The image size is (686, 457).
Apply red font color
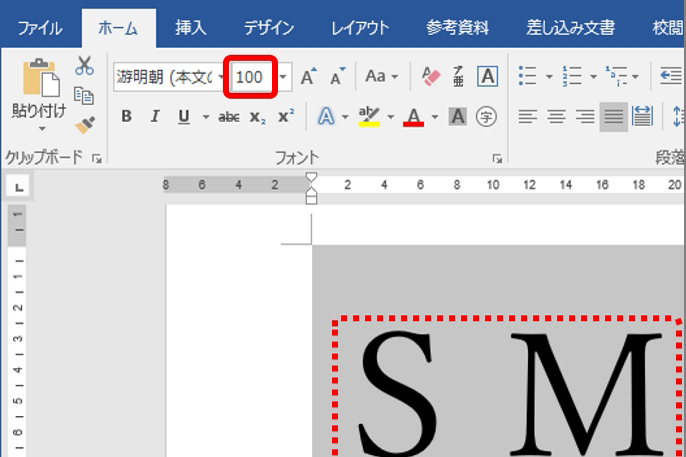pos(413,117)
